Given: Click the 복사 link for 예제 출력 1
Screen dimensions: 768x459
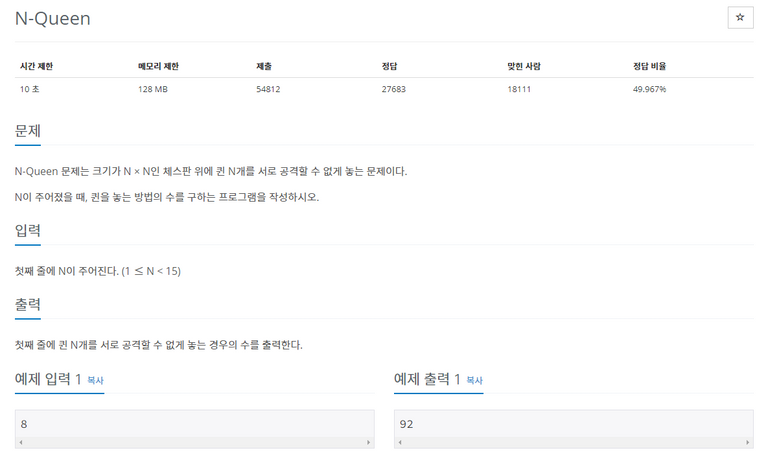Looking at the screenshot, I should click(475, 380).
